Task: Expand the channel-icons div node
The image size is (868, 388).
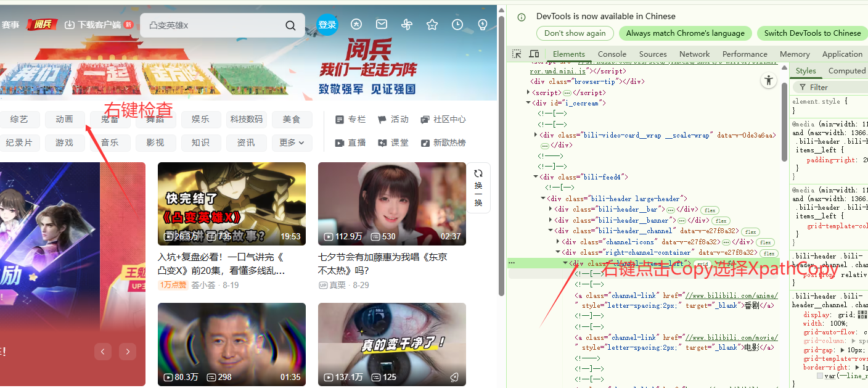Action: 558,242
